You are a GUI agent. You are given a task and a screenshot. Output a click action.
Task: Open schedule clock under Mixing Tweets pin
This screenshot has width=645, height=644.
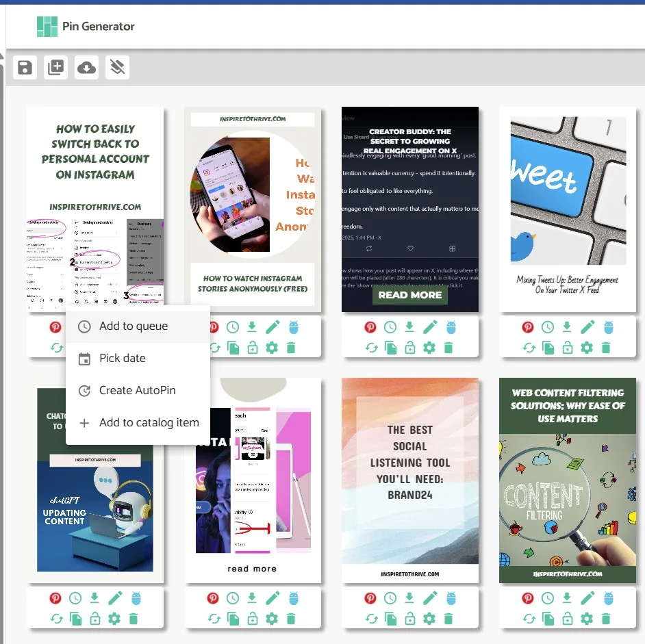[x=548, y=327]
